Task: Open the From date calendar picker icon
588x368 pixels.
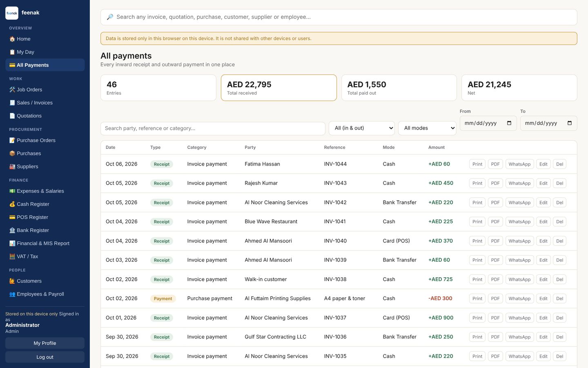Action: point(509,123)
